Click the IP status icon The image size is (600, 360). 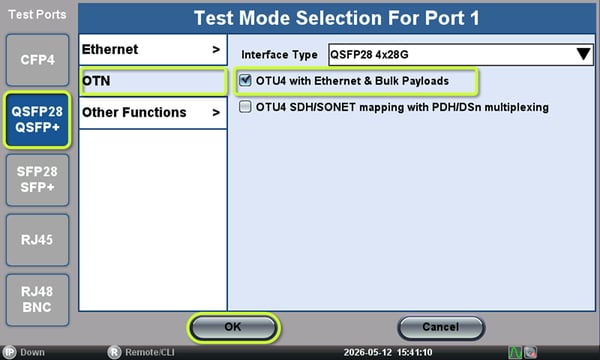coord(9,352)
